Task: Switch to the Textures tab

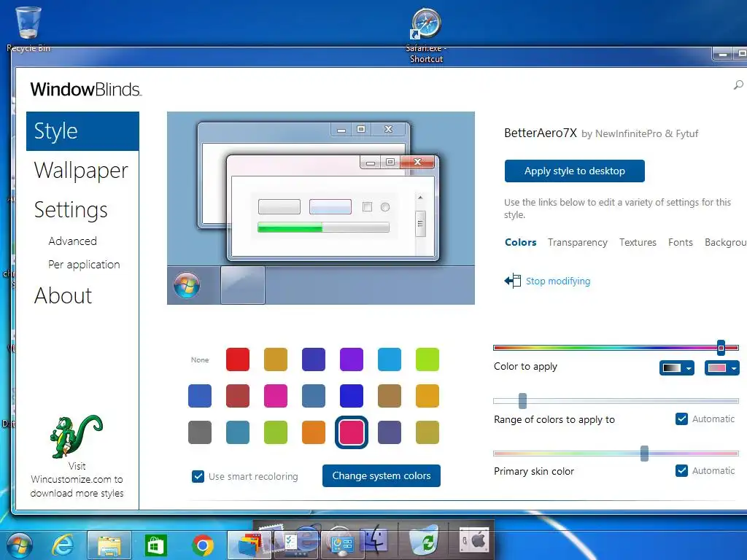Action: [x=638, y=242]
